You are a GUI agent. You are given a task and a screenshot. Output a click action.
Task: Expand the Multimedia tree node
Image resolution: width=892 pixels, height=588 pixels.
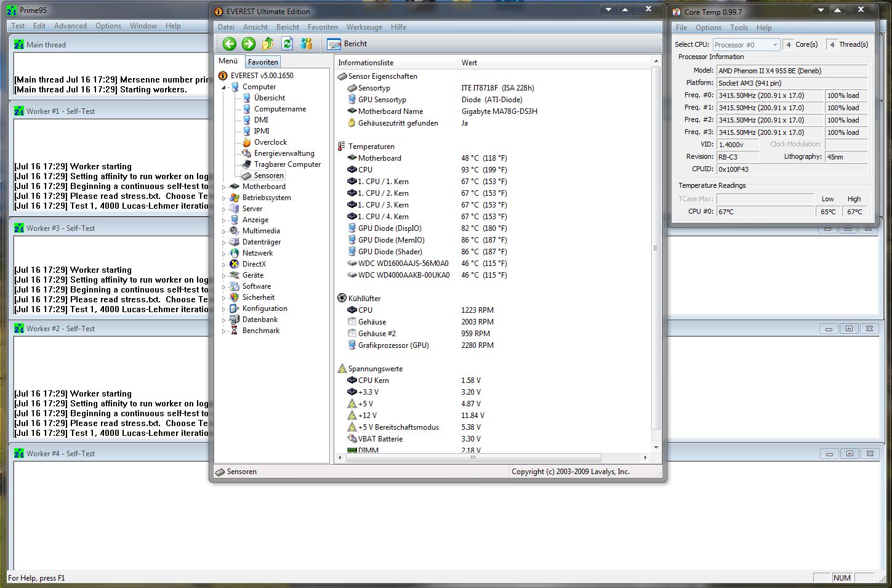224,231
